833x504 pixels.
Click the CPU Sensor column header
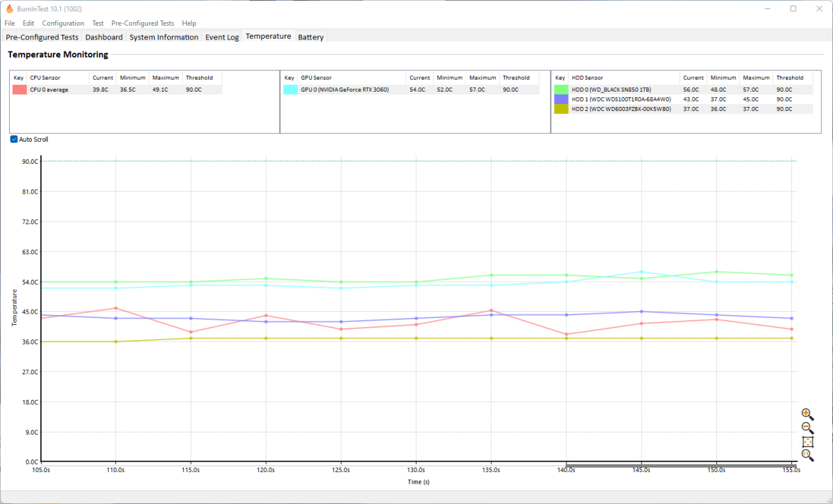(x=59, y=78)
